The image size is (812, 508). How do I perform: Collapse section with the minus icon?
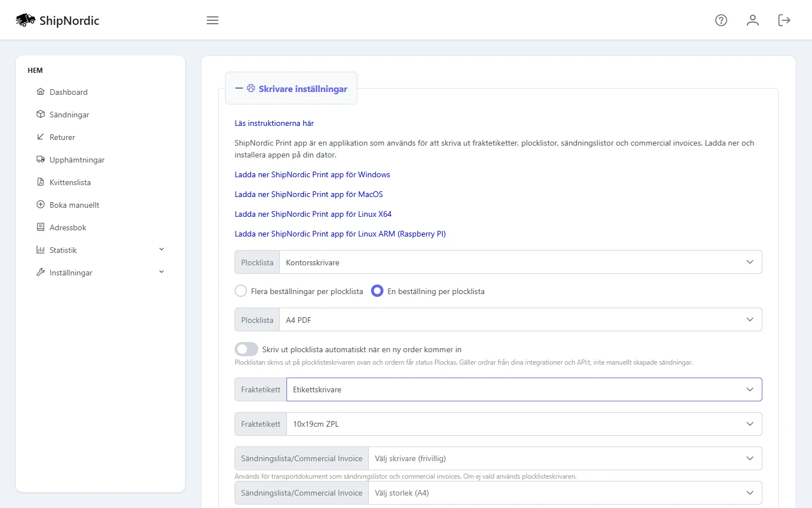coord(239,88)
